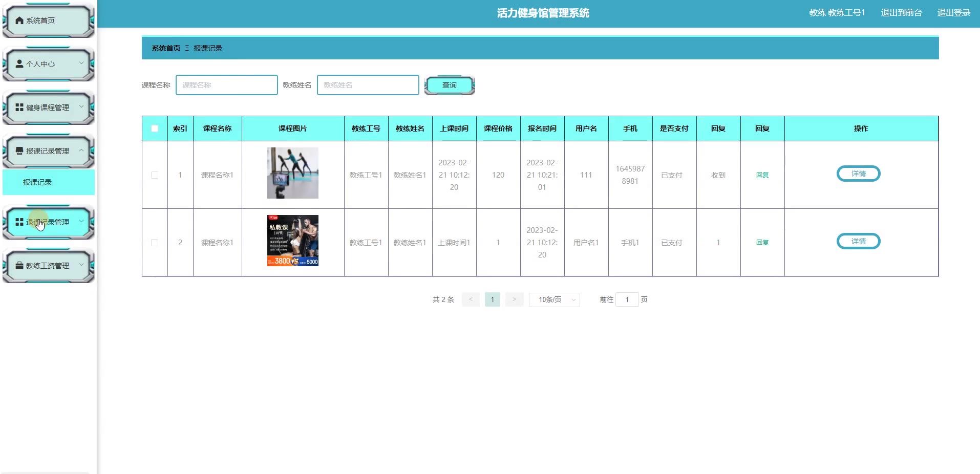The image size is (980, 474).
Task: Open the 10条/页 page size dropdown
Action: pos(555,299)
